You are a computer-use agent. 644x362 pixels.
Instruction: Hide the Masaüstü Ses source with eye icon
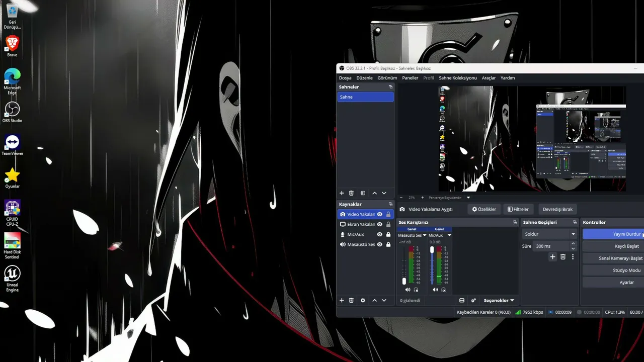point(380,244)
